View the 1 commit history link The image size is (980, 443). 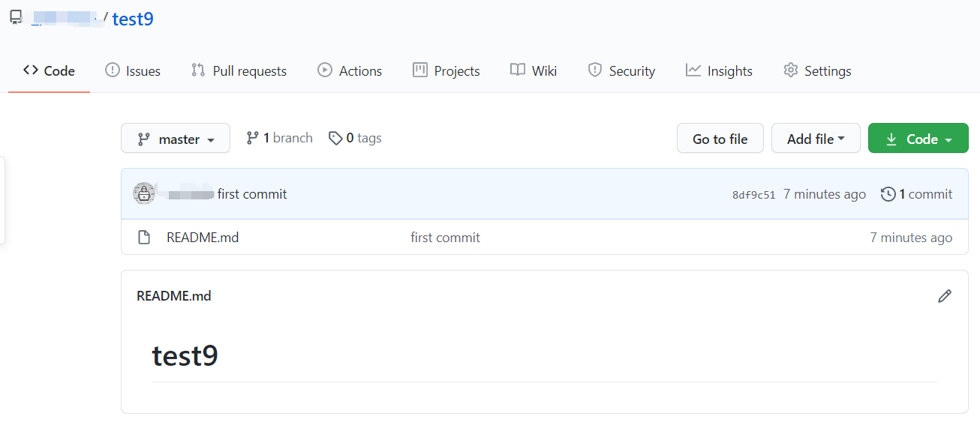click(x=916, y=194)
